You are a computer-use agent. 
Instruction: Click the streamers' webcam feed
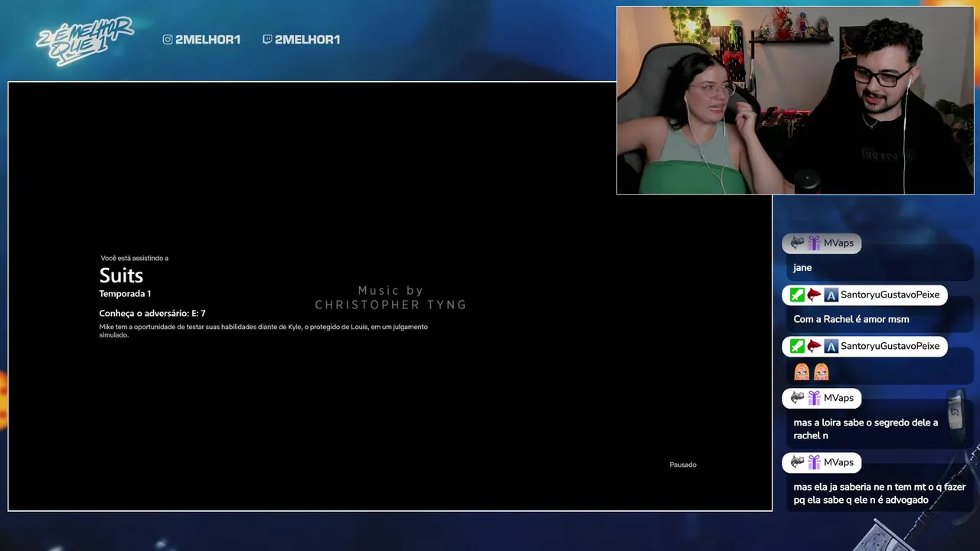(x=795, y=101)
